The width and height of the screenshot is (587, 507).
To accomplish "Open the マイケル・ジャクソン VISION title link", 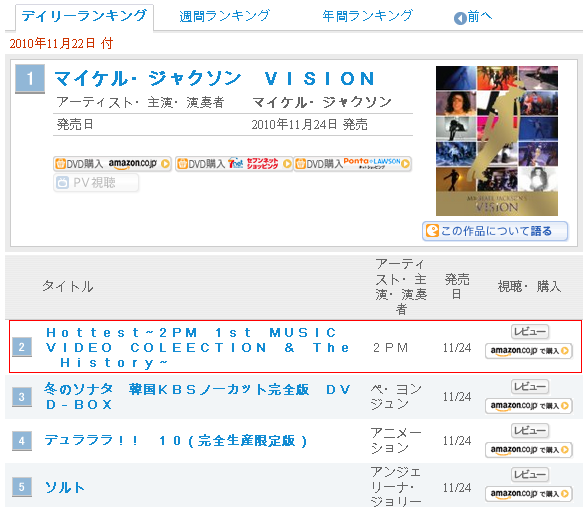I will pyautogui.click(x=215, y=79).
